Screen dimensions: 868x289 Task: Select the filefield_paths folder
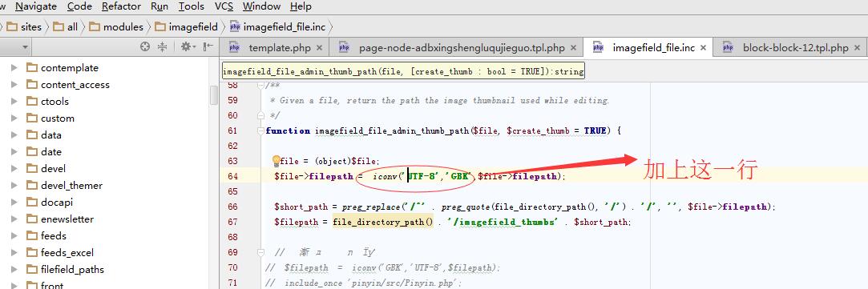click(72, 270)
